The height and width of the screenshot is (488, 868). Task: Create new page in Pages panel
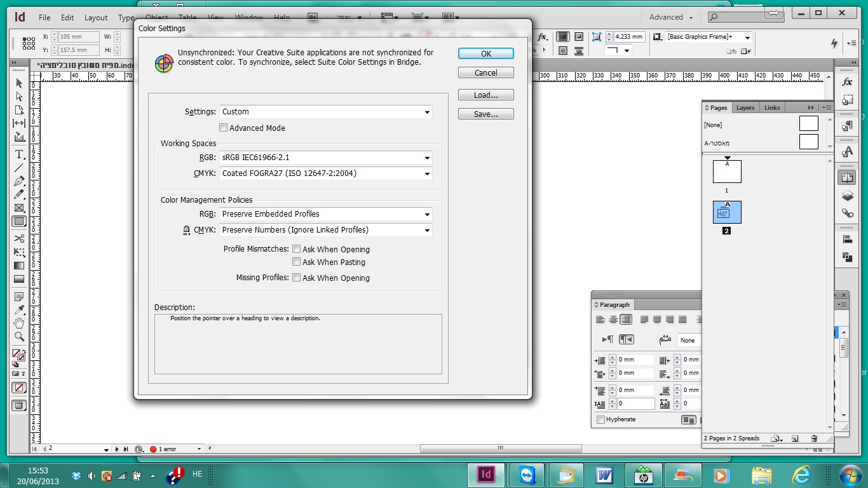795,438
